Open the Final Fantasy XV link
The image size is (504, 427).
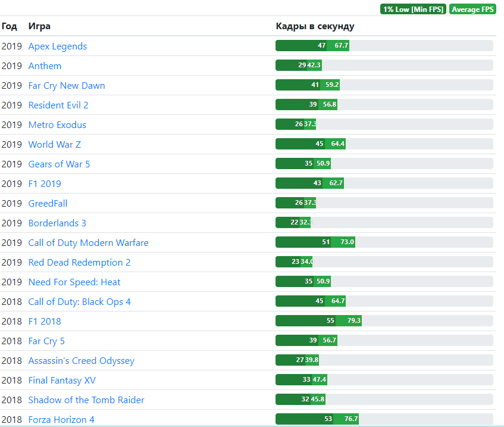pos(62,381)
